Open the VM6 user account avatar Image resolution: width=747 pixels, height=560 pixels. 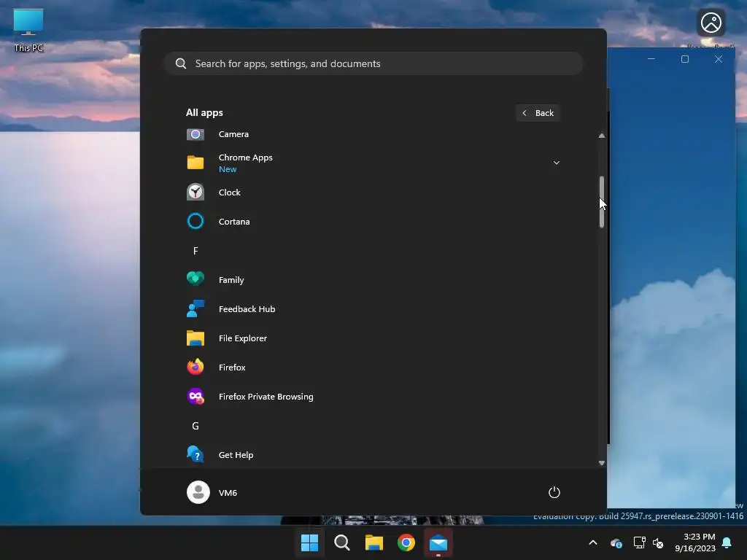198,492
